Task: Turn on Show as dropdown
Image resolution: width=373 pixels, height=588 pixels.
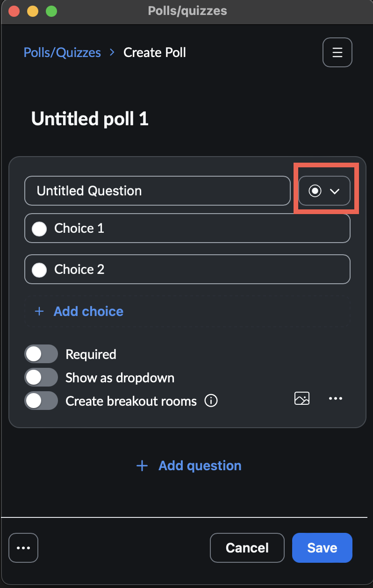Action: click(x=41, y=377)
